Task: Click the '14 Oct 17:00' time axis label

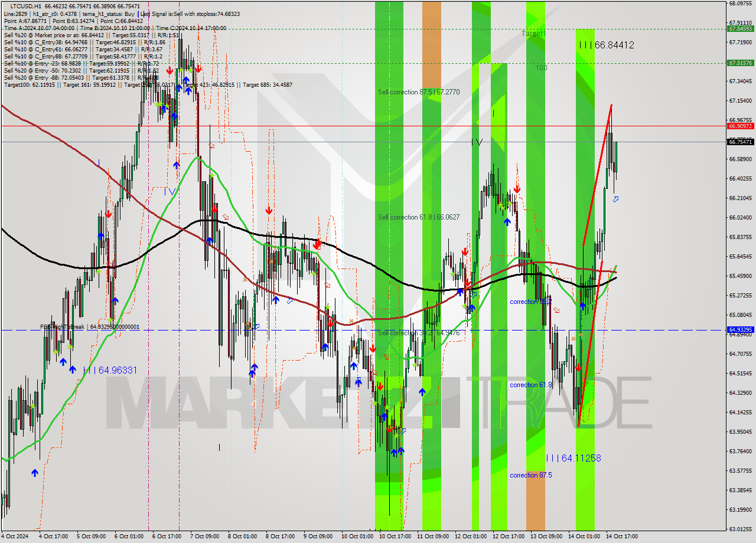Action: point(622,537)
